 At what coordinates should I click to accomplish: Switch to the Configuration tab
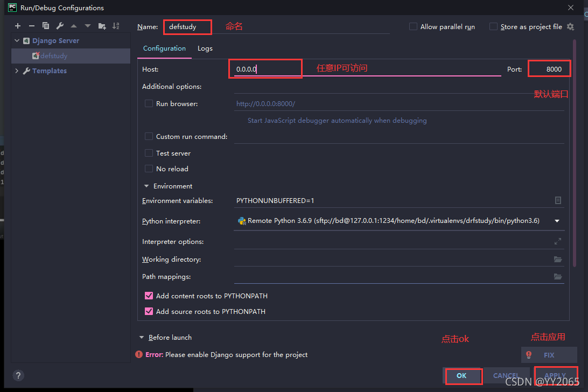[x=164, y=48]
